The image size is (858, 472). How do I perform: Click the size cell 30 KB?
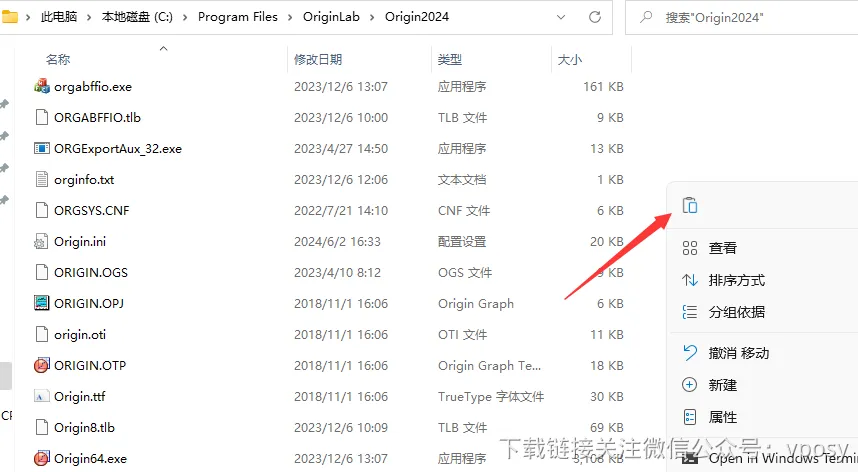coord(607,396)
